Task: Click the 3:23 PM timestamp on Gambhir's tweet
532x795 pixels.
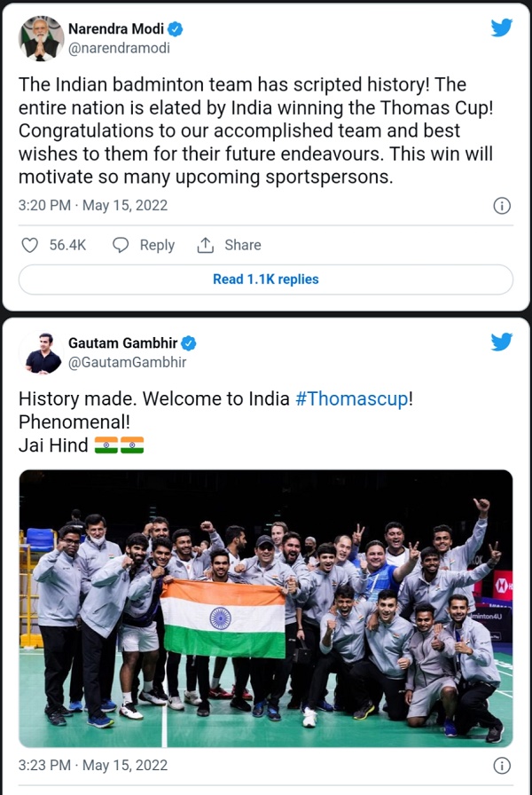Action: [39, 765]
